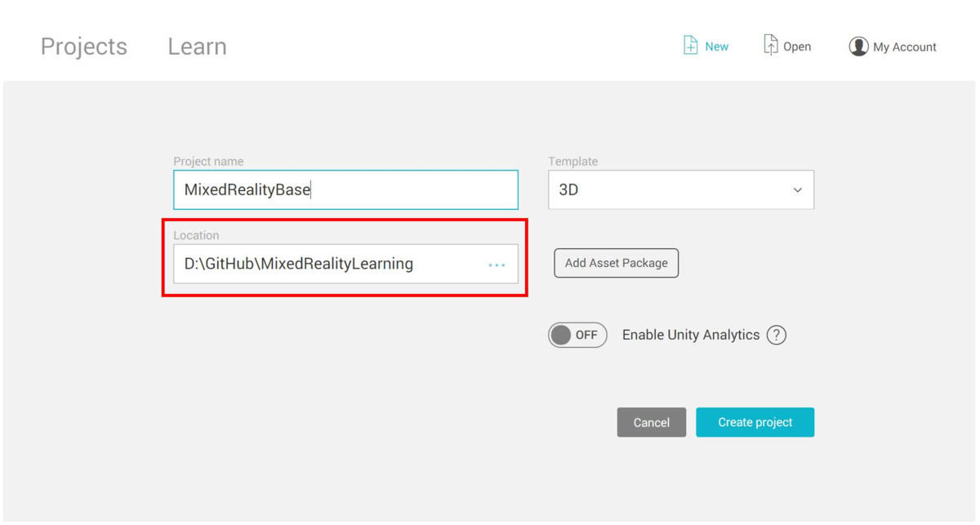The height and width of the screenshot is (525, 980).
Task: Click the Create project button
Action: pyautogui.click(x=755, y=422)
